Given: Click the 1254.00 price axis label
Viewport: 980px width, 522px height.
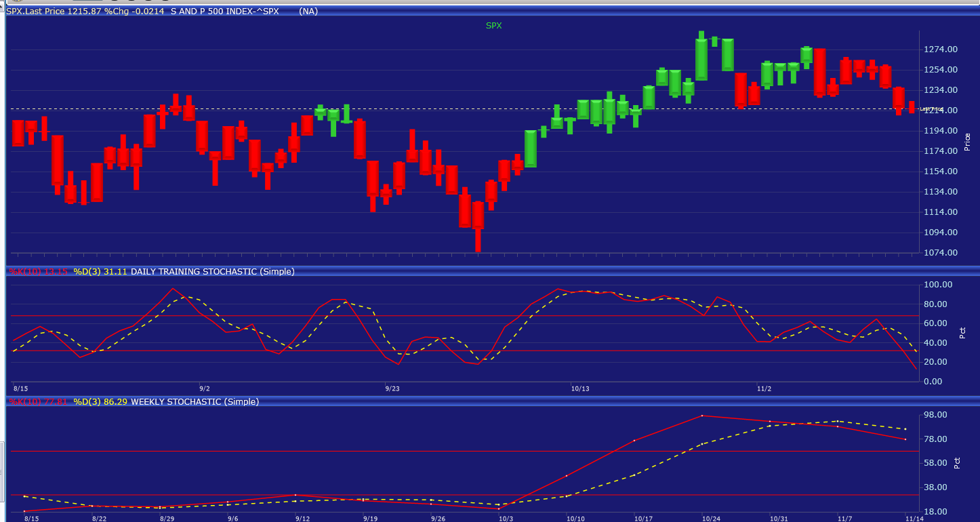Looking at the screenshot, I should coord(941,70).
